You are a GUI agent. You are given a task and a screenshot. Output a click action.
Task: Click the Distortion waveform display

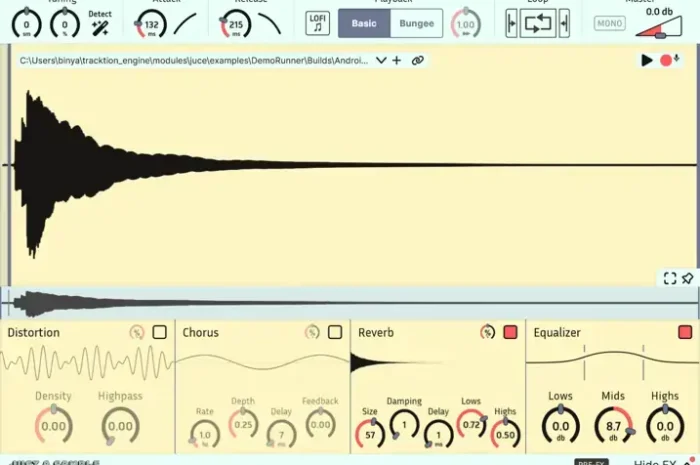coord(88,363)
